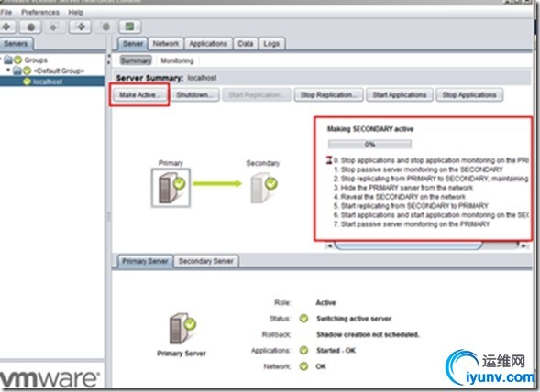Viewport: 540px width, 392px height.
Task: Switch to the Network tab
Action: coord(166,44)
